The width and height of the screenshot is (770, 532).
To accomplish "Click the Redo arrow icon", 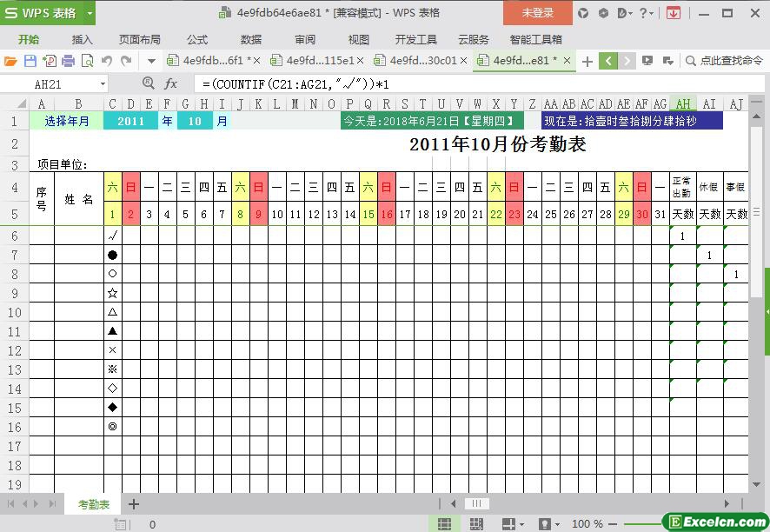I will (x=127, y=61).
